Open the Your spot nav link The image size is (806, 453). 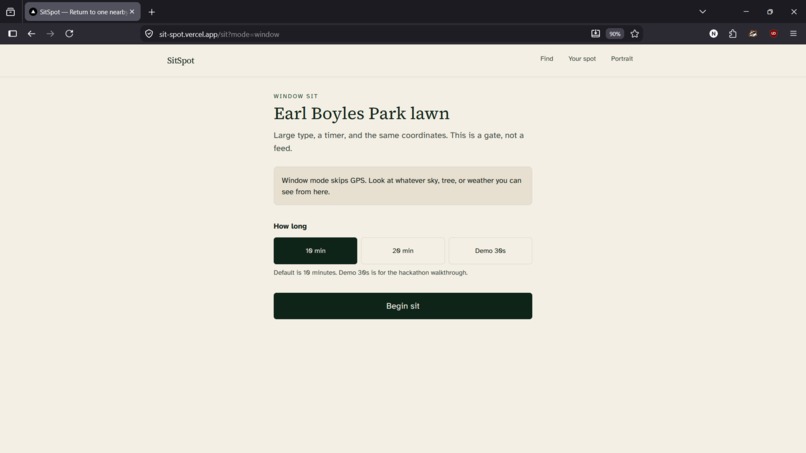(582, 59)
